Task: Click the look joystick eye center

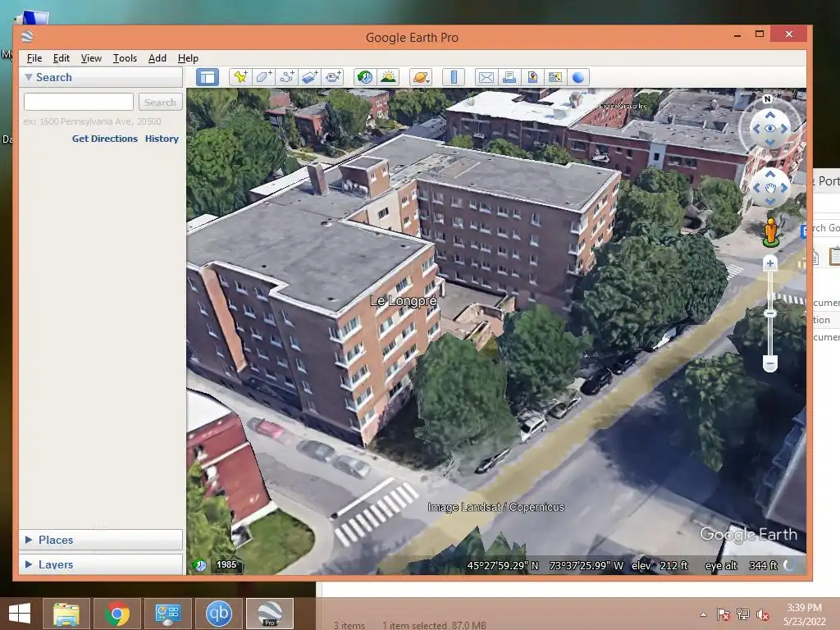Action: pyautogui.click(x=769, y=129)
